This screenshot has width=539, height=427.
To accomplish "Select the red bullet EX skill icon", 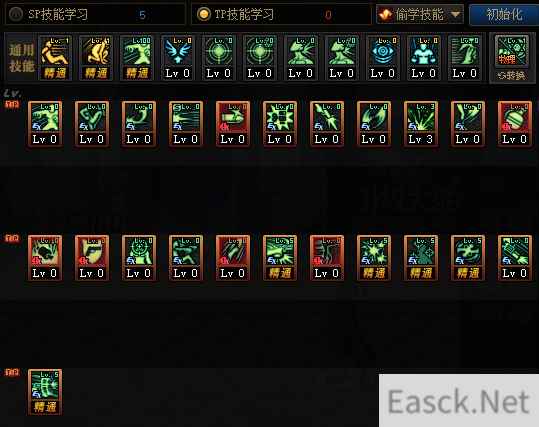I will tap(233, 124).
